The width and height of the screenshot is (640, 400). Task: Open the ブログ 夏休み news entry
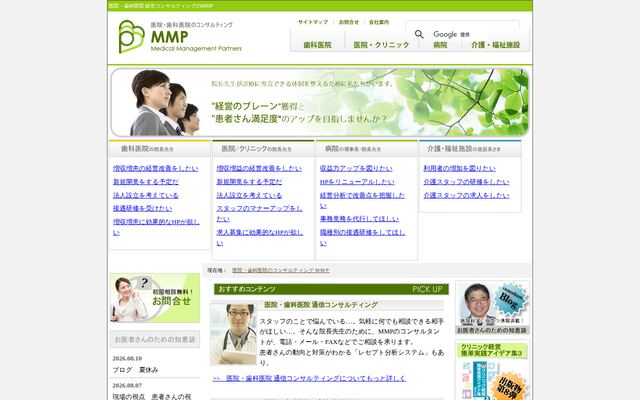pyautogui.click(x=135, y=370)
